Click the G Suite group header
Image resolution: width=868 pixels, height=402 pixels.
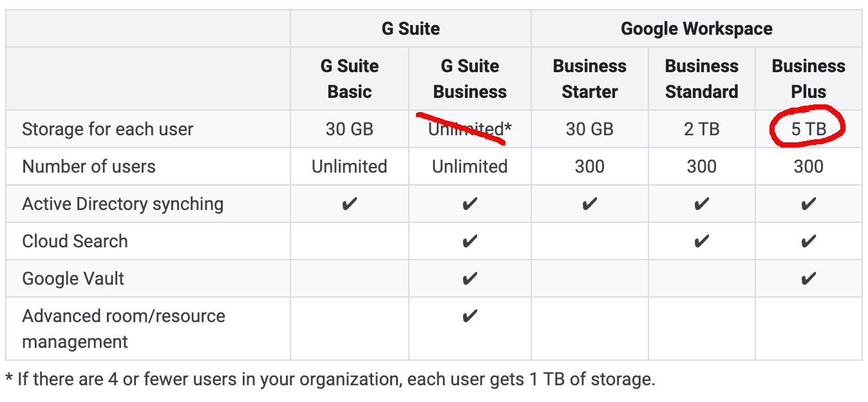coord(411,28)
